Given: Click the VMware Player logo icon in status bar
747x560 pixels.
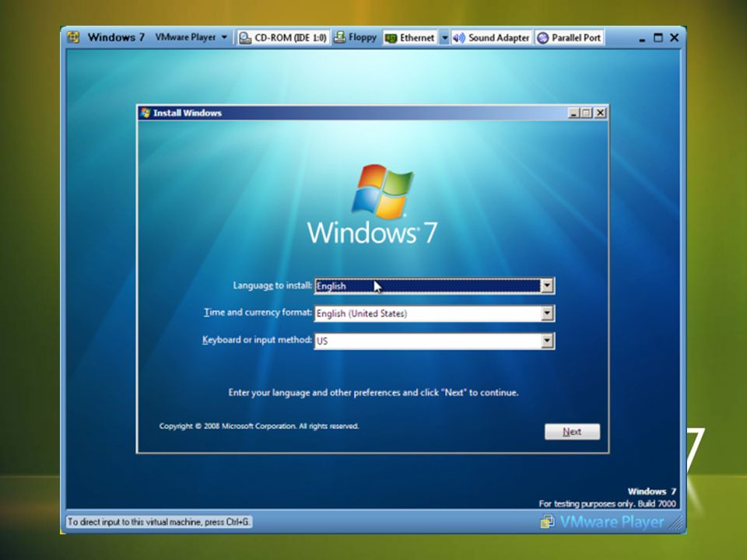Looking at the screenshot, I should click(x=547, y=522).
